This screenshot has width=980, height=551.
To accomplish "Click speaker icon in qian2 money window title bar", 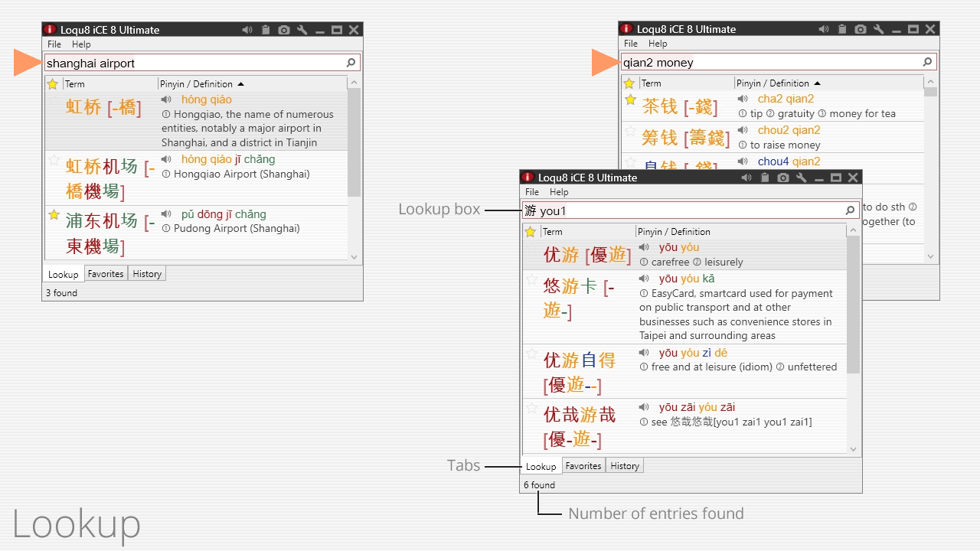I will (824, 29).
